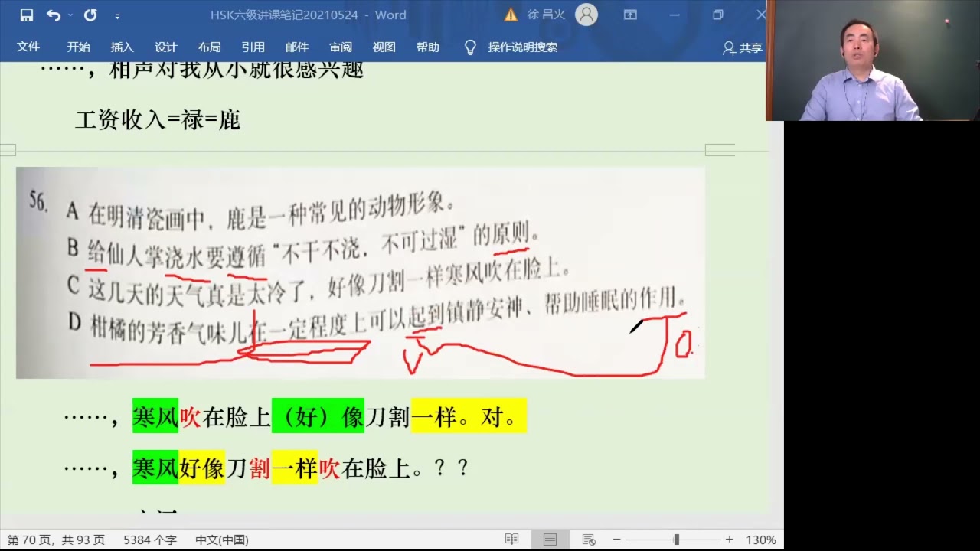Switch to the 布局 tab
Screen dimensions: 980x551
[x=209, y=47]
